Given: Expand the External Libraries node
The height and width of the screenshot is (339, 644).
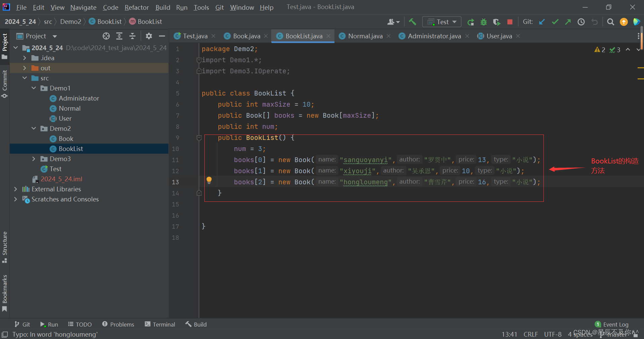Looking at the screenshot, I should click(x=15, y=189).
